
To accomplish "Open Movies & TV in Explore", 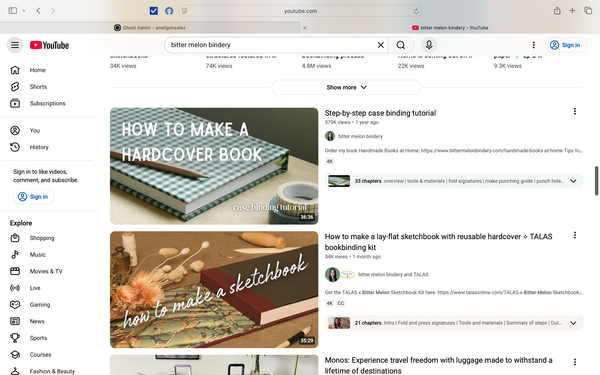I will pos(47,271).
